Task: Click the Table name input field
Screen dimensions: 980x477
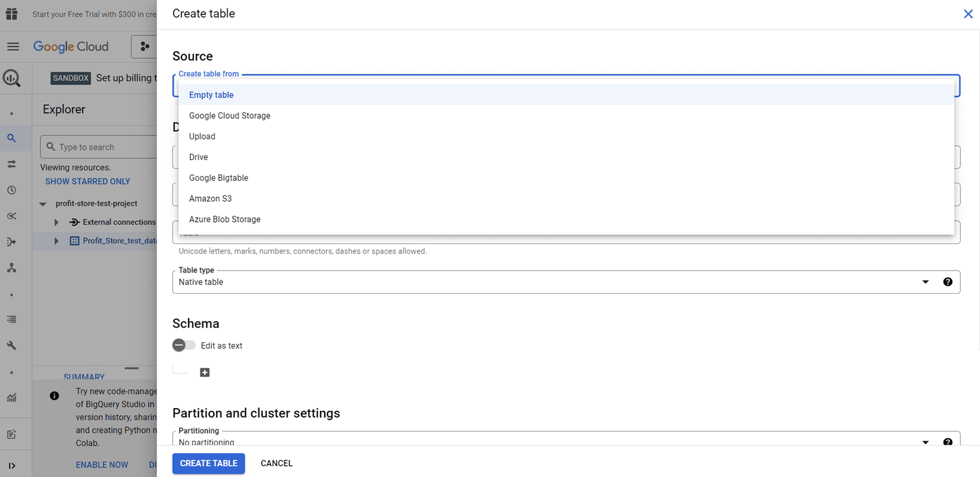Action: (566, 233)
